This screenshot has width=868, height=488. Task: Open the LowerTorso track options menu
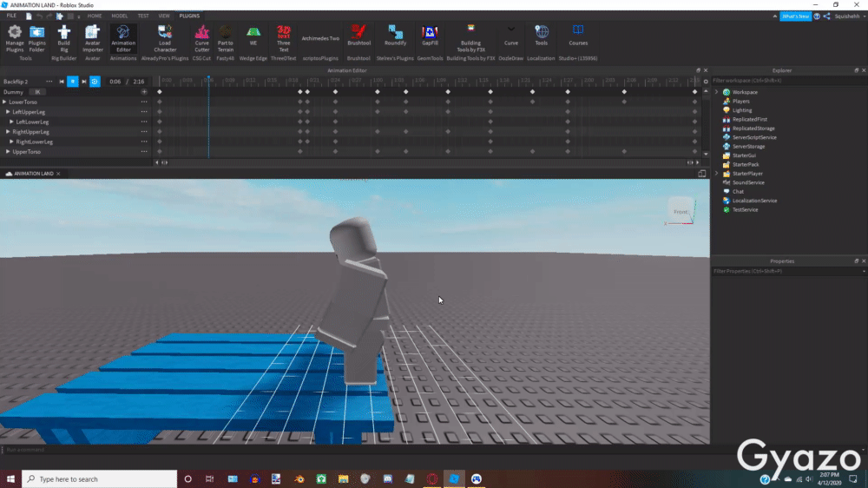144,102
